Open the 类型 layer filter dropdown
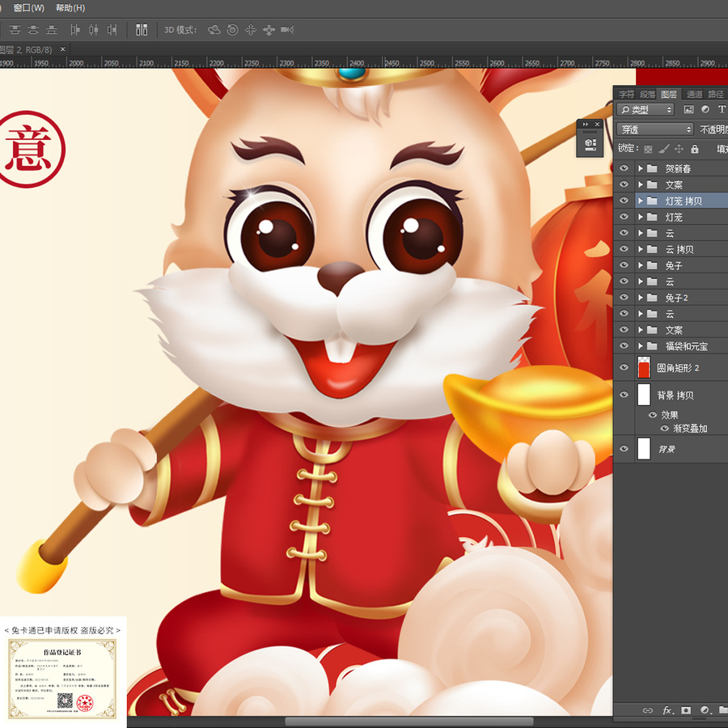 [645, 109]
